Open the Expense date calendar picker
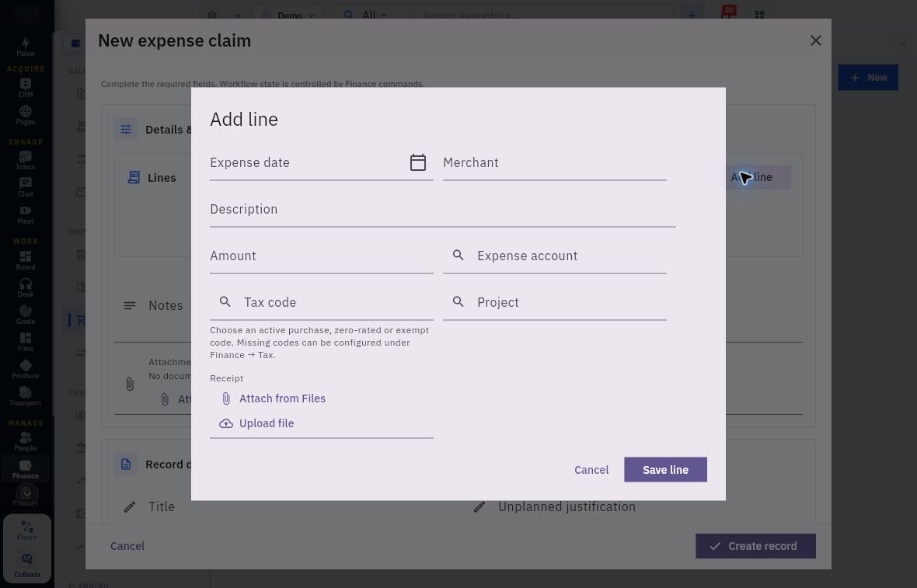This screenshot has height=588, width=917. pyautogui.click(x=417, y=162)
